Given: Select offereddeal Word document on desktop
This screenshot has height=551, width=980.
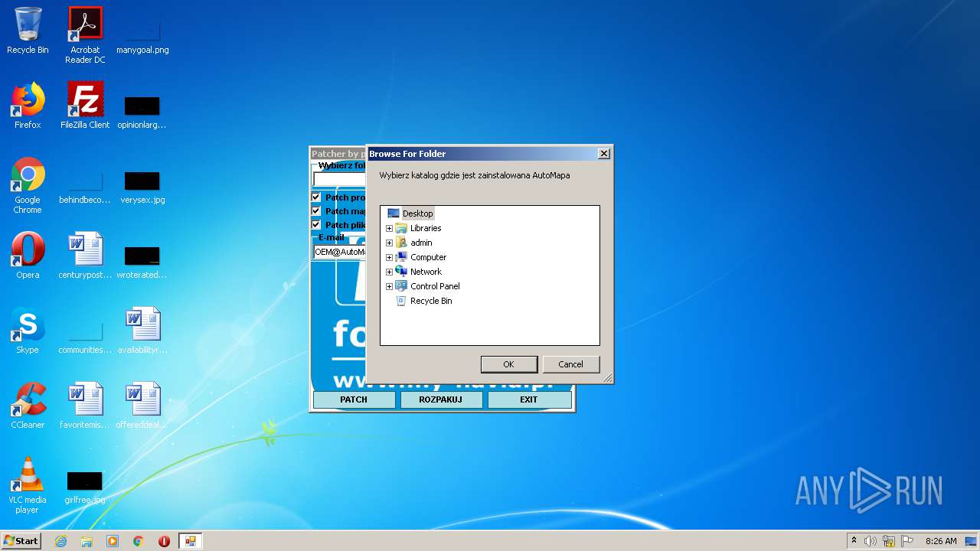Looking at the screenshot, I should [x=142, y=406].
